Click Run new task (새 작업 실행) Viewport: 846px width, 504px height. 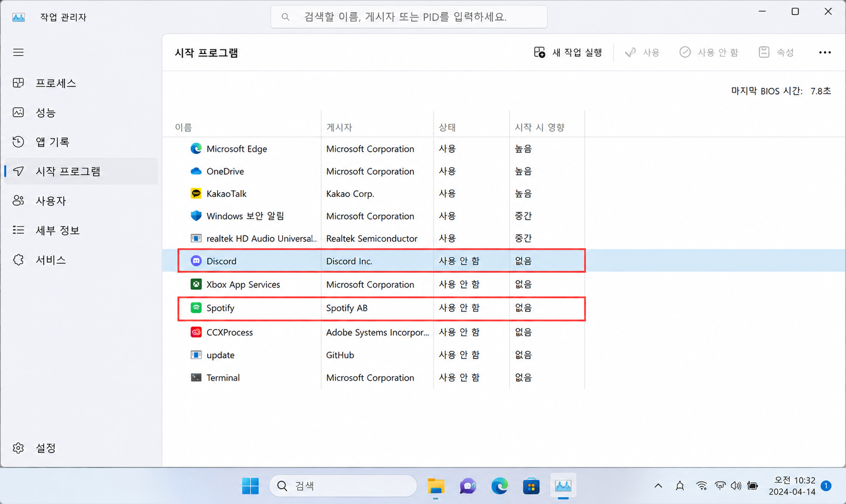[x=568, y=52]
